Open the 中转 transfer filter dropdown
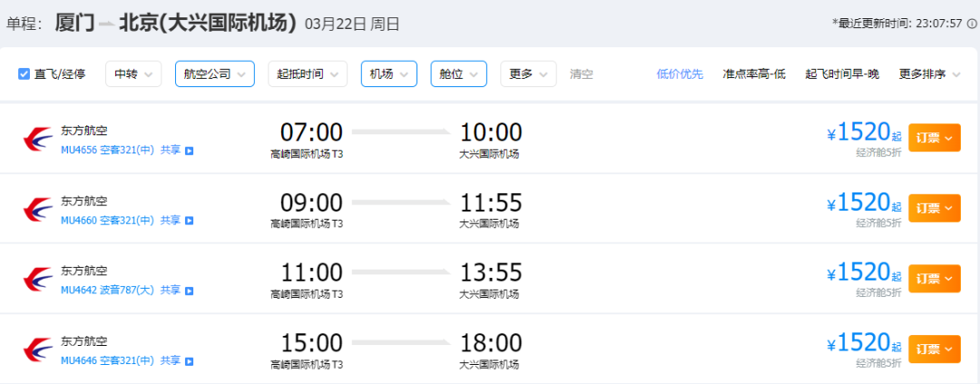The width and height of the screenshot is (980, 384). (x=133, y=74)
